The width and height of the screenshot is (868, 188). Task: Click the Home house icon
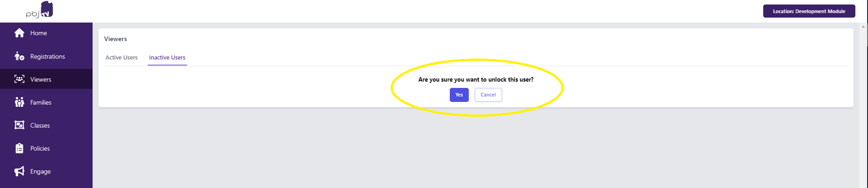19,33
